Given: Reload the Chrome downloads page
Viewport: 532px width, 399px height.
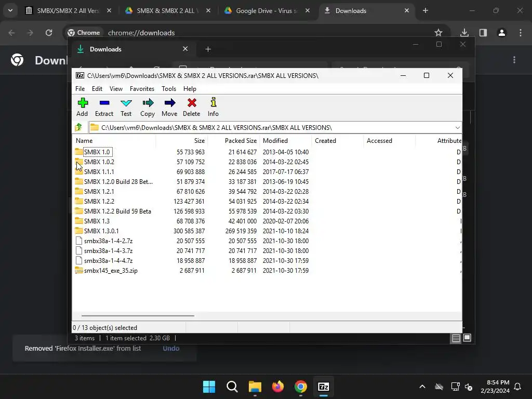Looking at the screenshot, I should tap(49, 33).
